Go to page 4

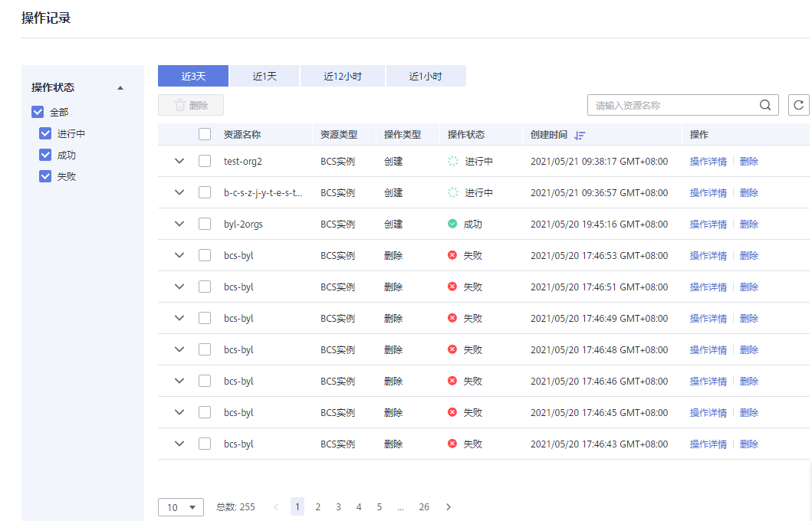pos(359,507)
